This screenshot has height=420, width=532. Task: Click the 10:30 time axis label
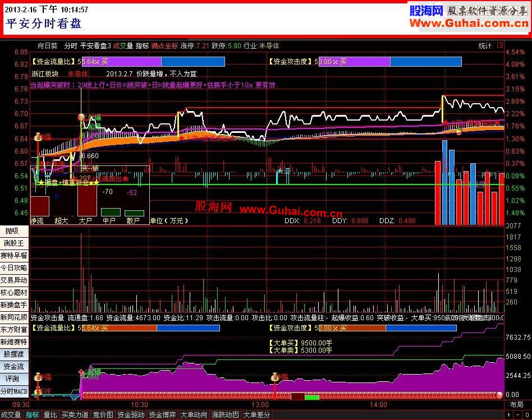(x=139, y=405)
